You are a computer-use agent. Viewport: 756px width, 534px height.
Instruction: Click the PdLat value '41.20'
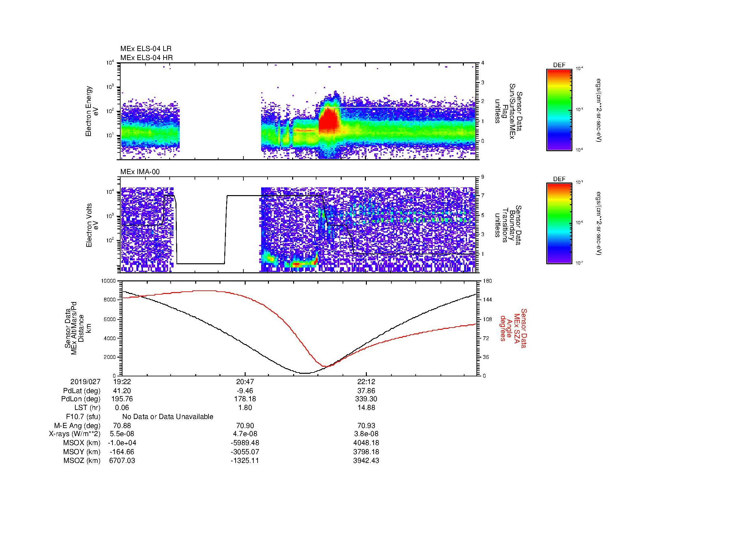coord(122,391)
